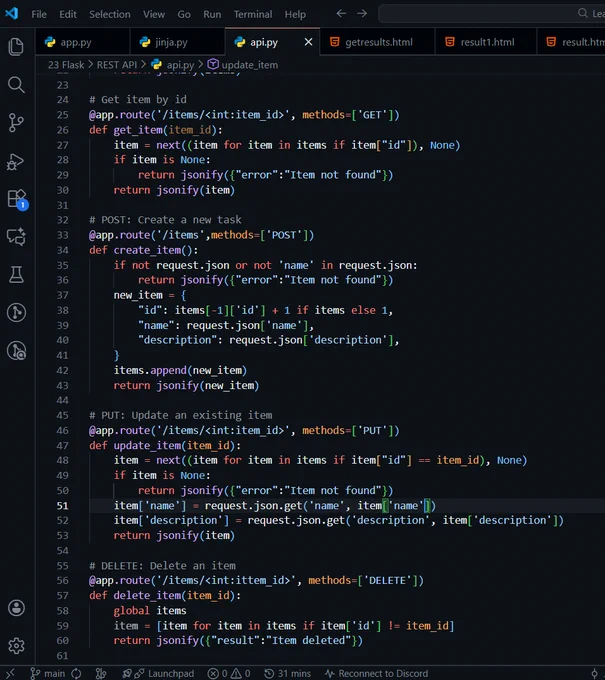This screenshot has height=680, width=605.
Task: Click 'def get_item(item_id):' on line 26
Action: (156, 130)
